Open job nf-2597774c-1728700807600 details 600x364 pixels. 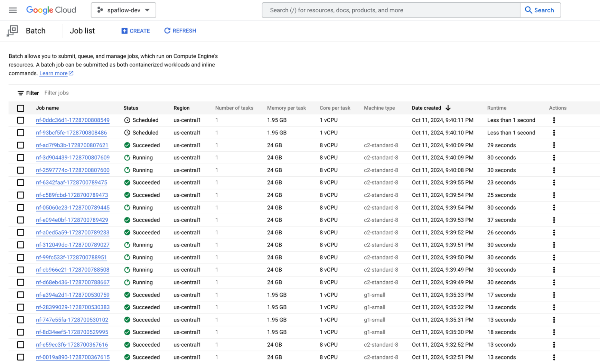coord(73,170)
